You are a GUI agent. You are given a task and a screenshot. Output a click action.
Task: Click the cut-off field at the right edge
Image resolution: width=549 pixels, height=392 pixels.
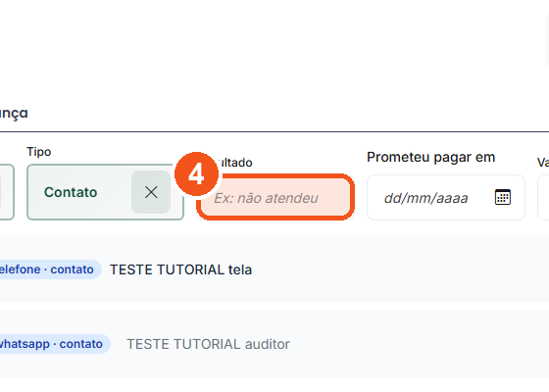(x=543, y=198)
